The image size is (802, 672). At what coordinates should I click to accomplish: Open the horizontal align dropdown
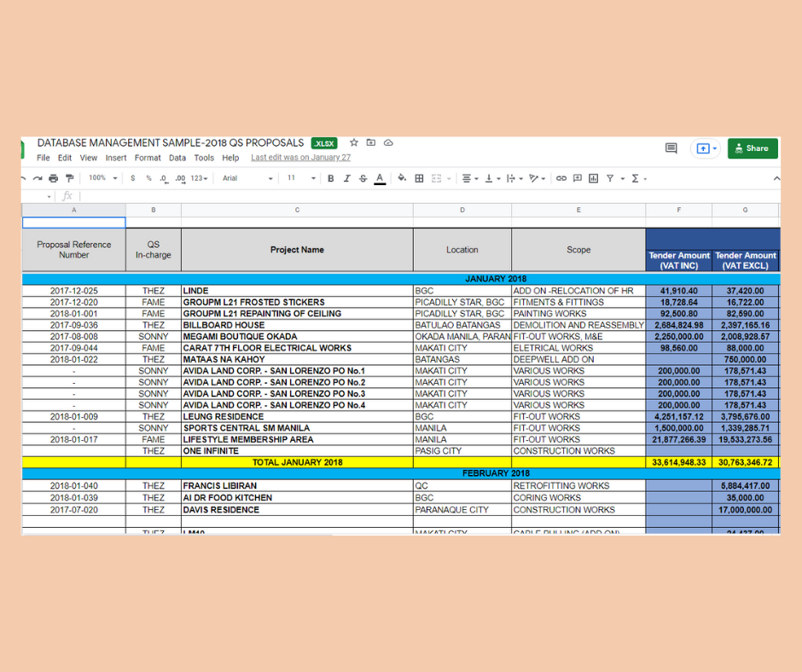pyautogui.click(x=470, y=178)
